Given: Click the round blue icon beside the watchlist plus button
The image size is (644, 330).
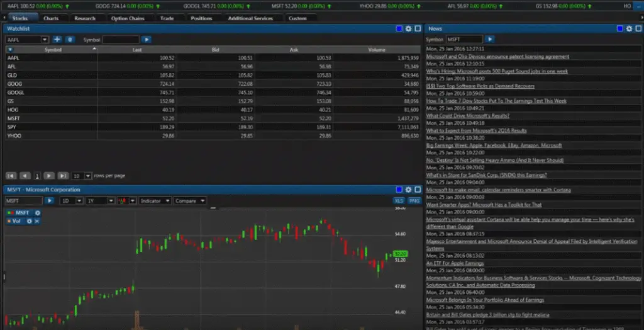Looking at the screenshot, I should click(x=70, y=40).
